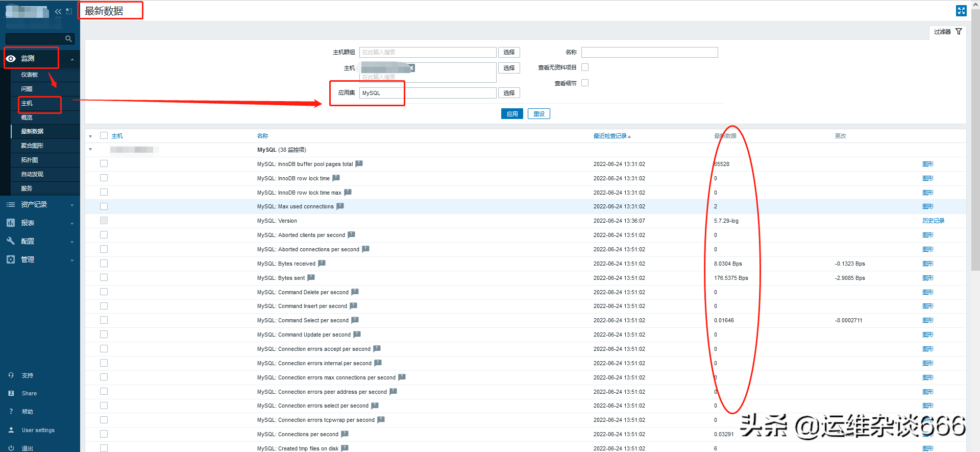This screenshot has width=980, height=452.
Task: Click the 资产记录 list icon
Action: (11, 204)
